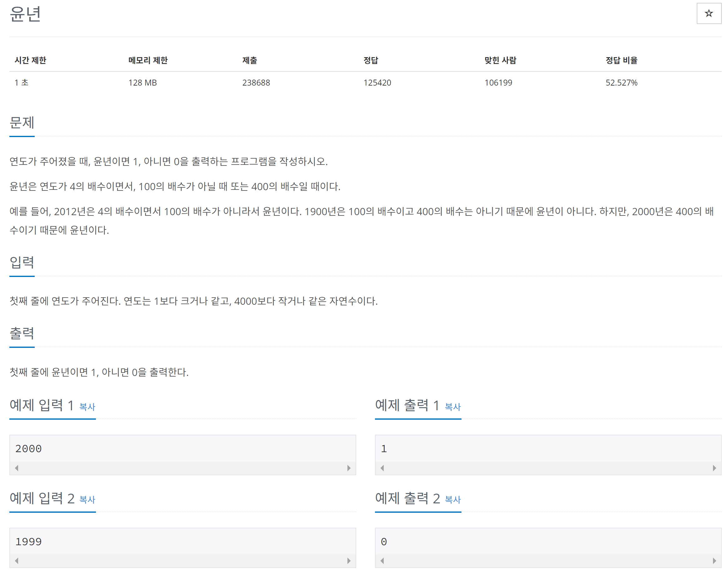Click the 윤년 problem title
This screenshot has height=573, width=728.
point(25,14)
